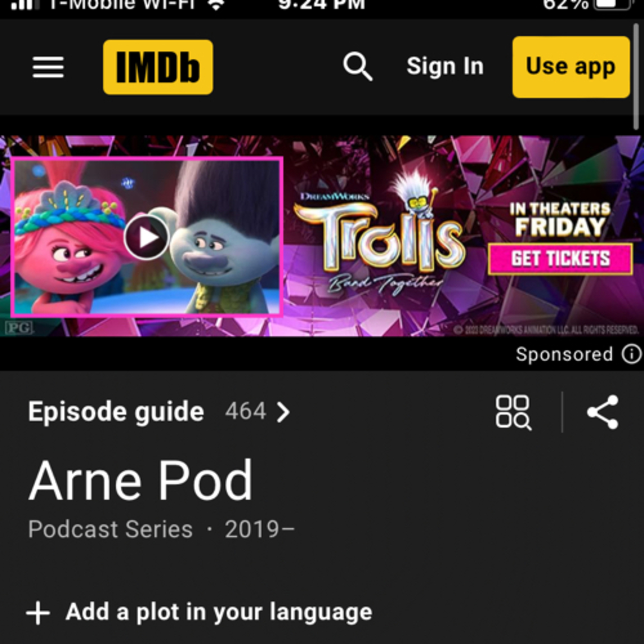Open the Episode guide
This screenshot has width=644, height=644.
click(x=116, y=412)
